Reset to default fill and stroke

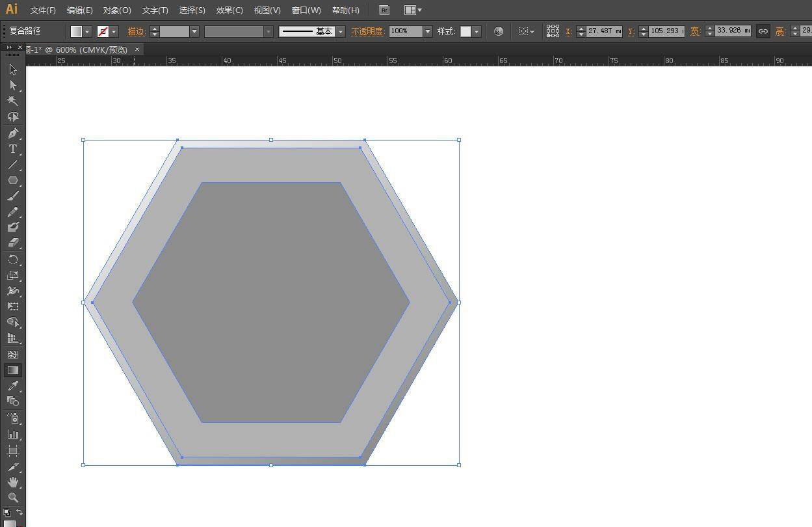pyautogui.click(x=7, y=513)
